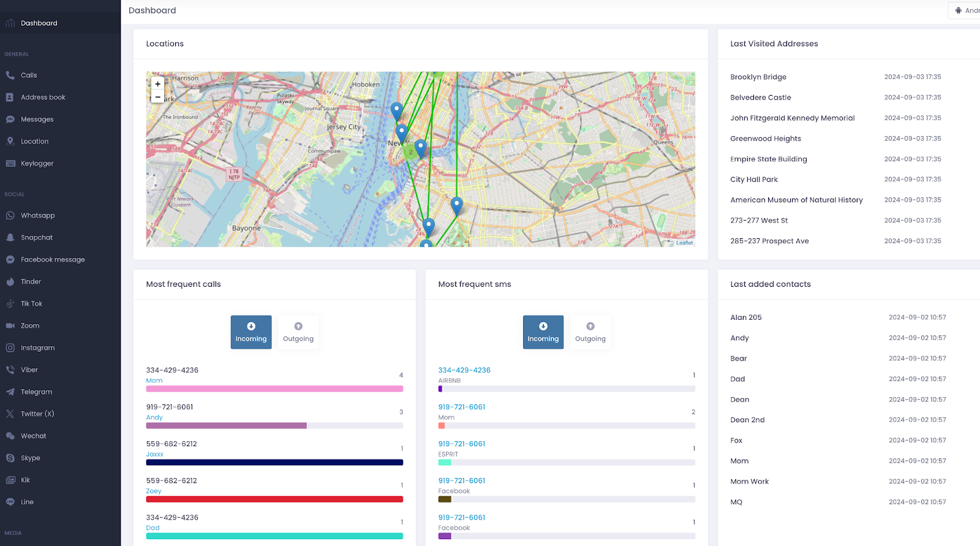Select Incoming tab under Most frequent sms
Screen dimensions: 980x546
click(543, 332)
